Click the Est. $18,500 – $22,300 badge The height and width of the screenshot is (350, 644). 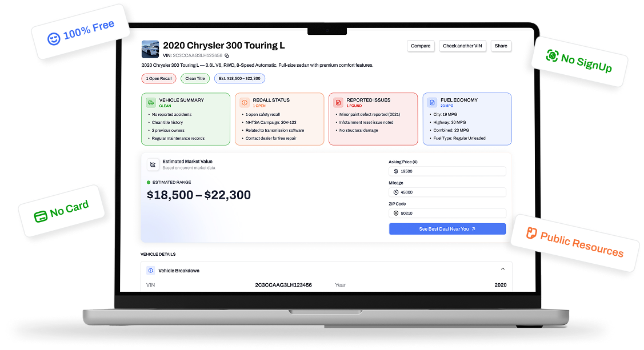(x=239, y=78)
